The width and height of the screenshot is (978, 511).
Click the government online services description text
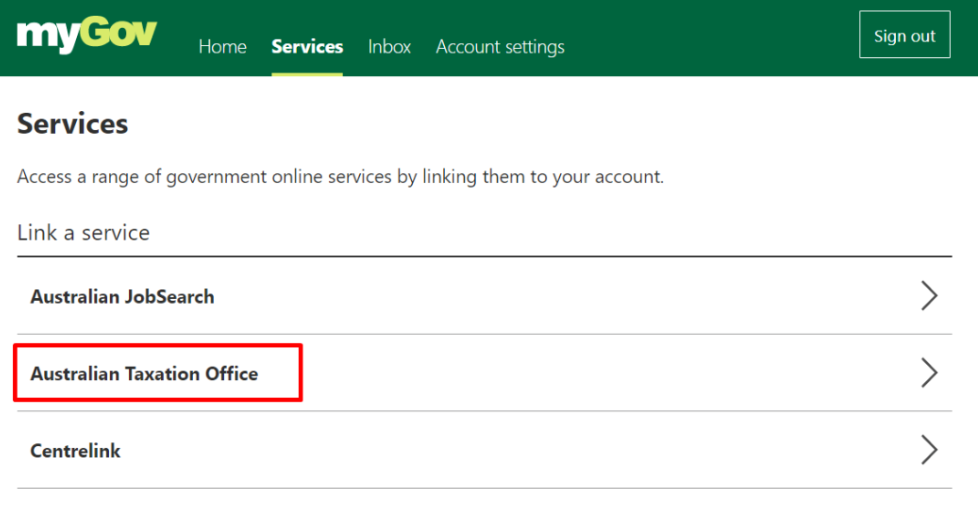341,177
